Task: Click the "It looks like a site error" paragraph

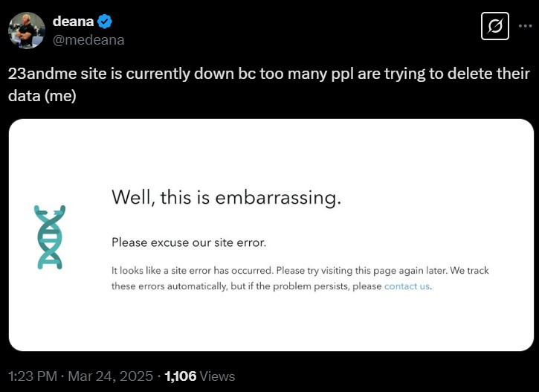Action: [300, 278]
